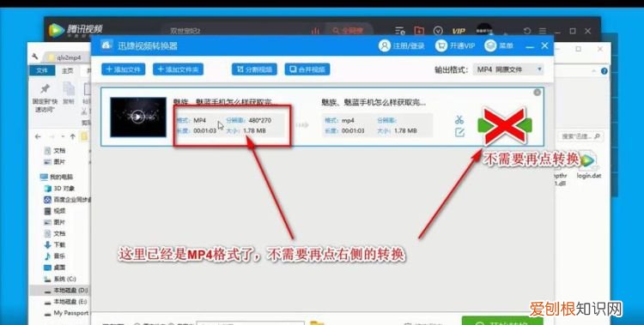644x325 pixels.
Task: Open the playlist history icon in 腾讯视频
Action: point(399,31)
